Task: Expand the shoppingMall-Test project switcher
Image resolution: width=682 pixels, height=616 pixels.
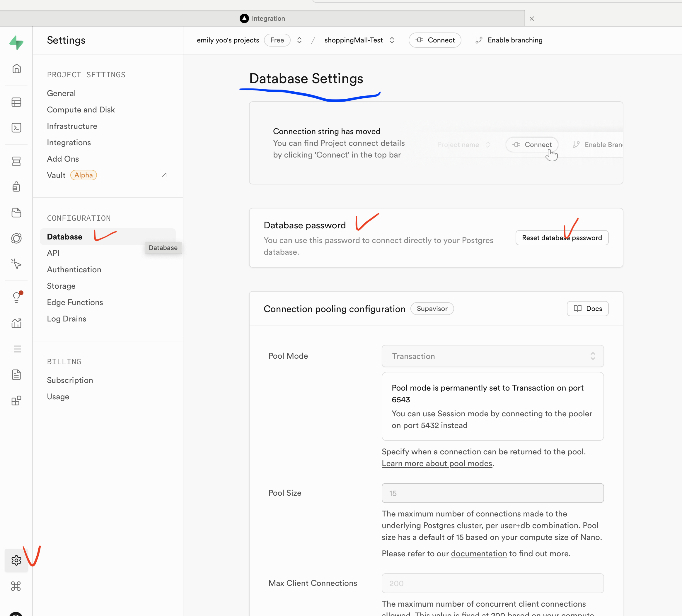Action: [392, 40]
